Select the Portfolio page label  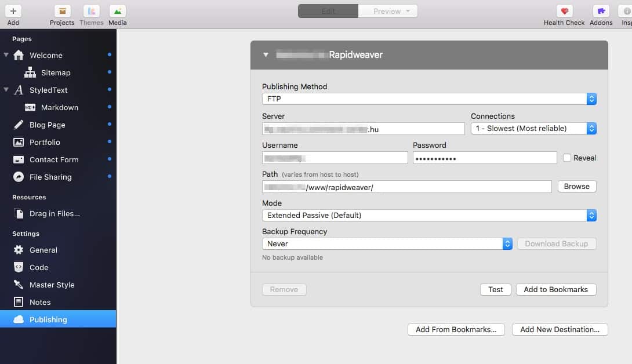pos(45,142)
